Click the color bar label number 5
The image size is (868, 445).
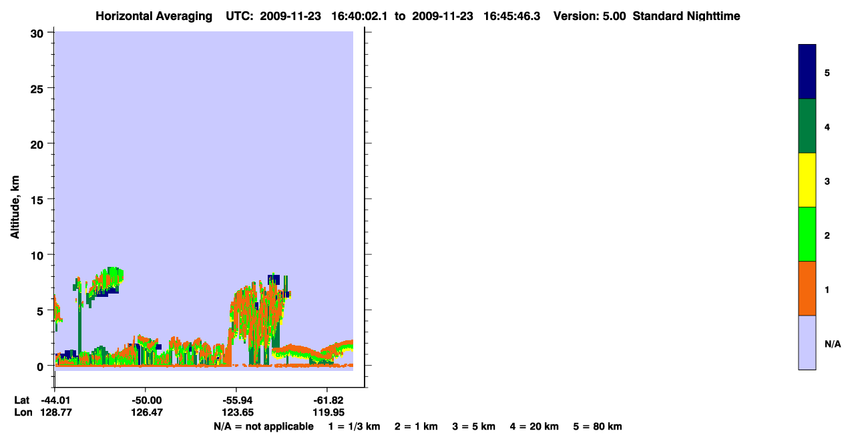[827, 73]
